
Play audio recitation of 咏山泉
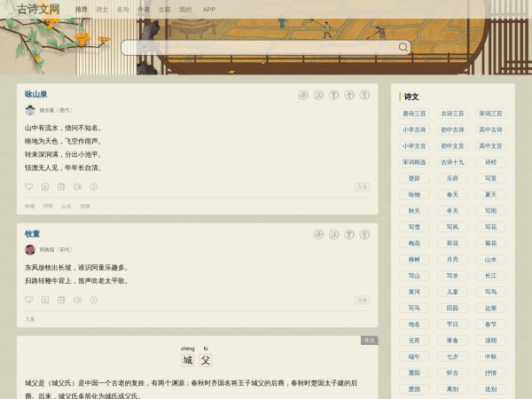coord(77,187)
